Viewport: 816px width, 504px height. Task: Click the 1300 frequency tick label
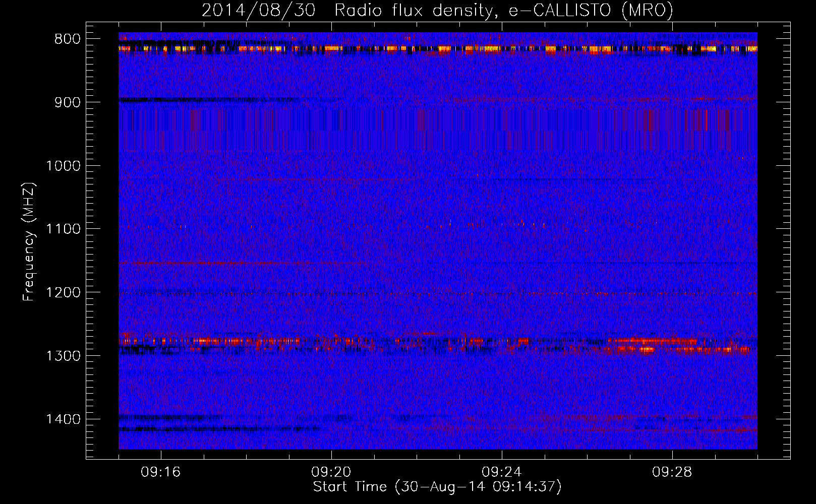tap(63, 356)
